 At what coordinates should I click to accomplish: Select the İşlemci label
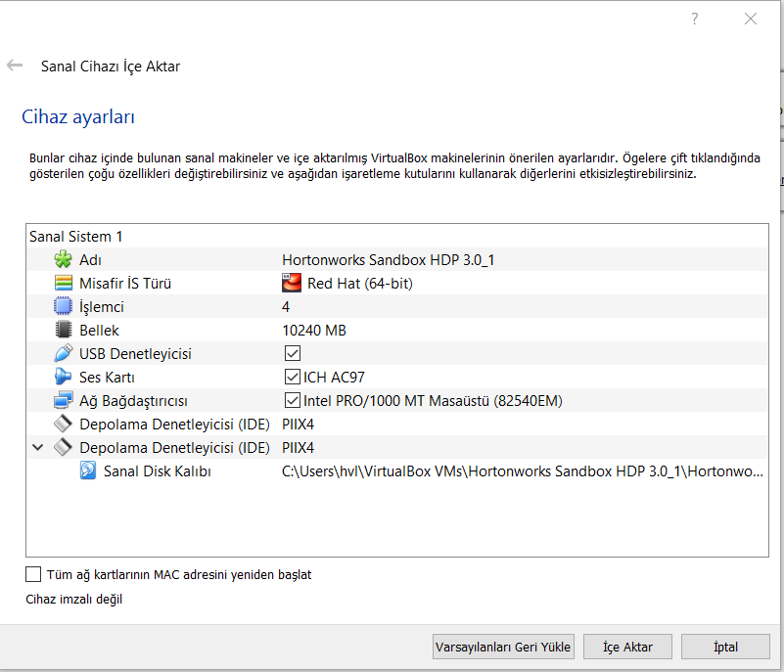(102, 307)
